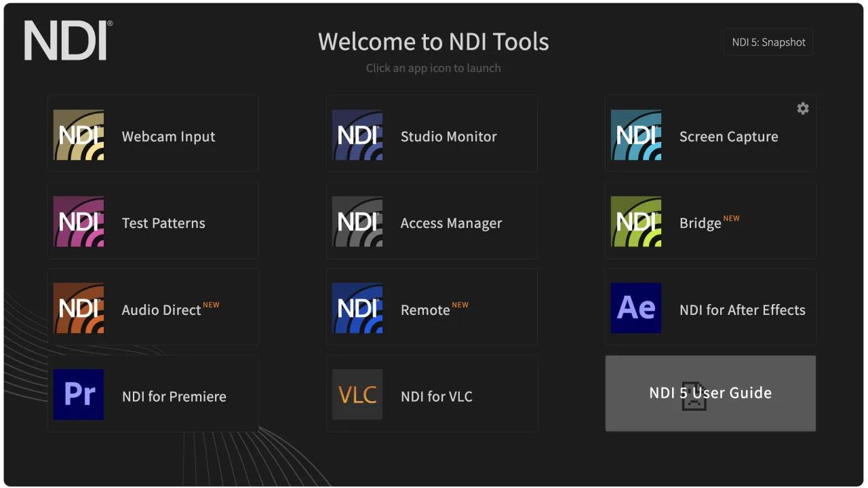Image resolution: width=868 pixels, height=488 pixels.
Task: Click the Screen Capture label
Action: point(729,137)
